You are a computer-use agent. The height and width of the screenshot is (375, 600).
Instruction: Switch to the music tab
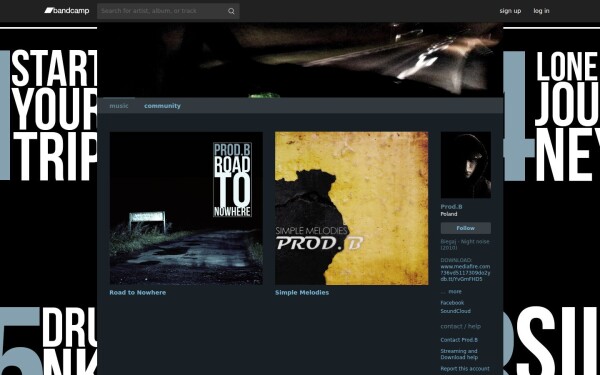point(119,106)
